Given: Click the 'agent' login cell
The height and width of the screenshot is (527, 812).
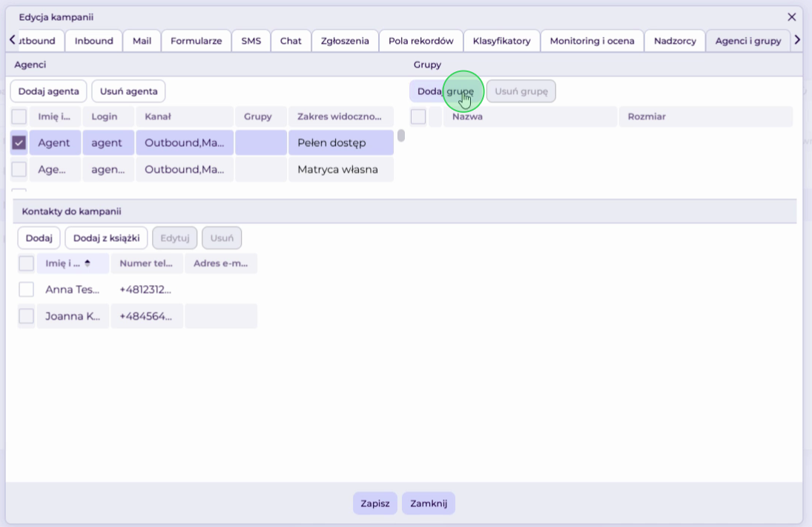Looking at the screenshot, I should pyautogui.click(x=108, y=143).
